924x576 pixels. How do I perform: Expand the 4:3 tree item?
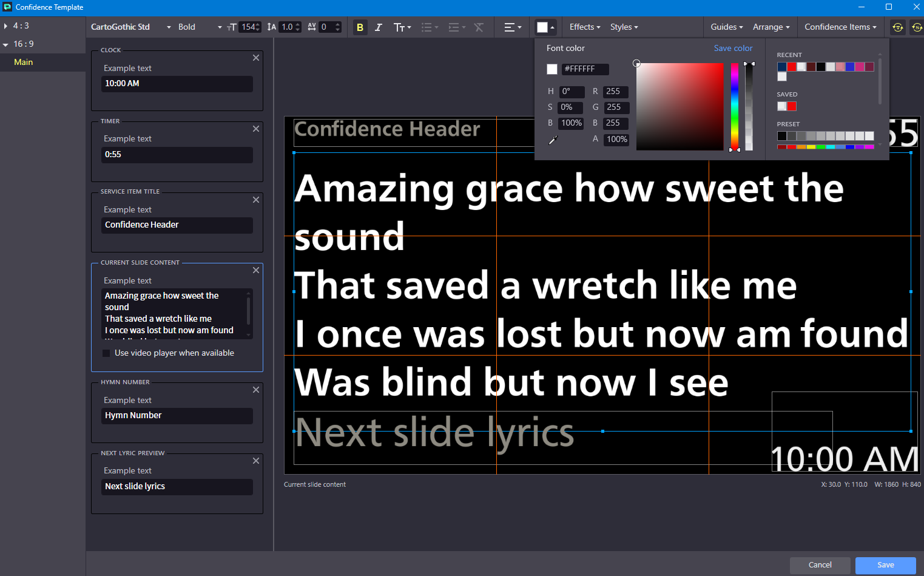[x=5, y=26]
